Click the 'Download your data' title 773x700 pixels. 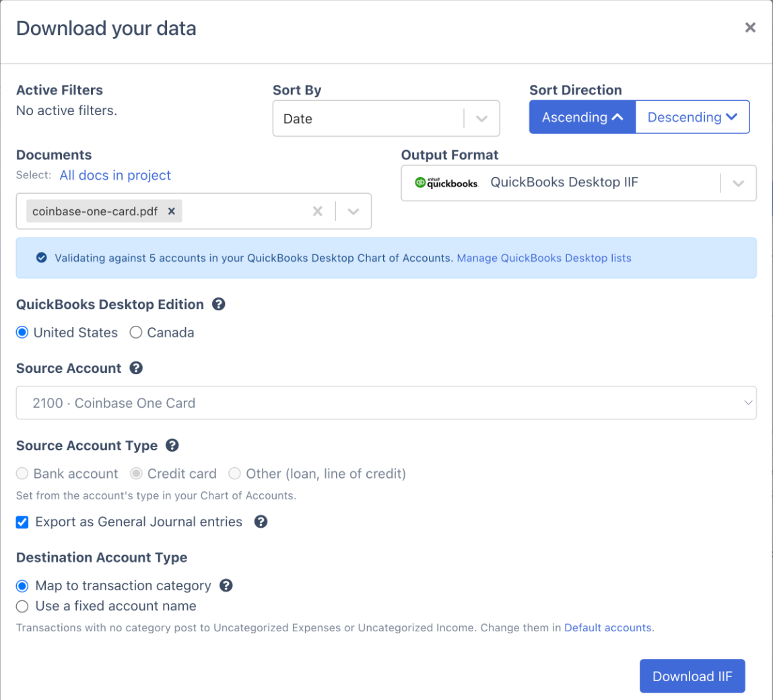point(106,28)
